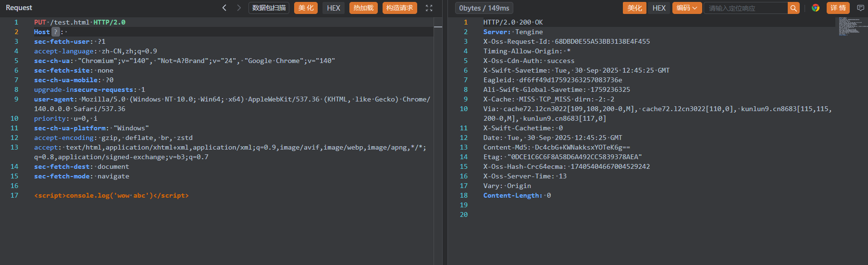The height and width of the screenshot is (265, 868).
Task: Click the search magnifier icon in response toolbar
Action: 794,8
